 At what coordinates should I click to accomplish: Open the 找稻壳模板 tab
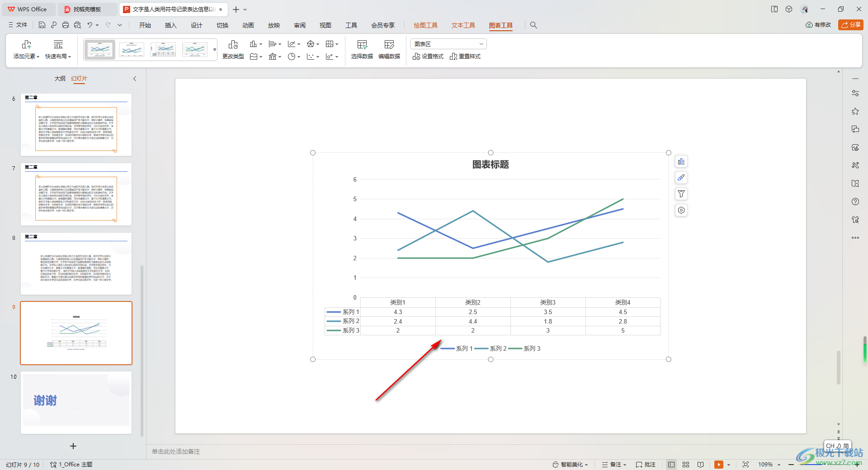87,9
